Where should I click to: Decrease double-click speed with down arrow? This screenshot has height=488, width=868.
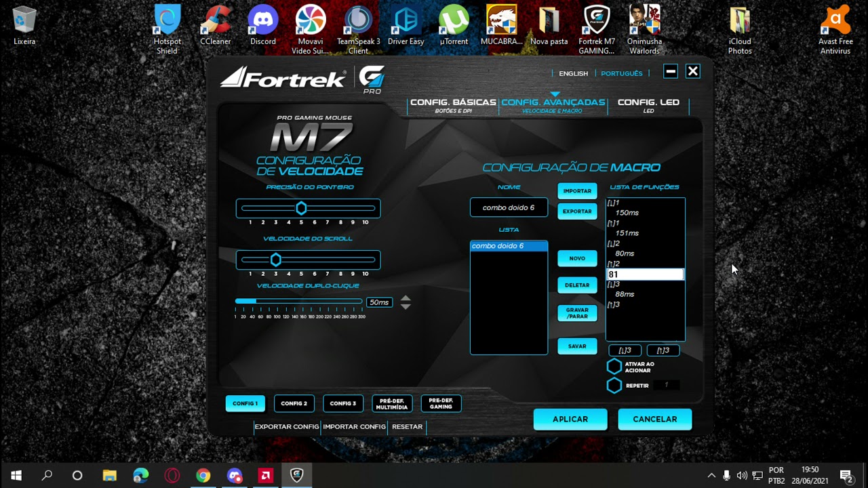click(406, 306)
